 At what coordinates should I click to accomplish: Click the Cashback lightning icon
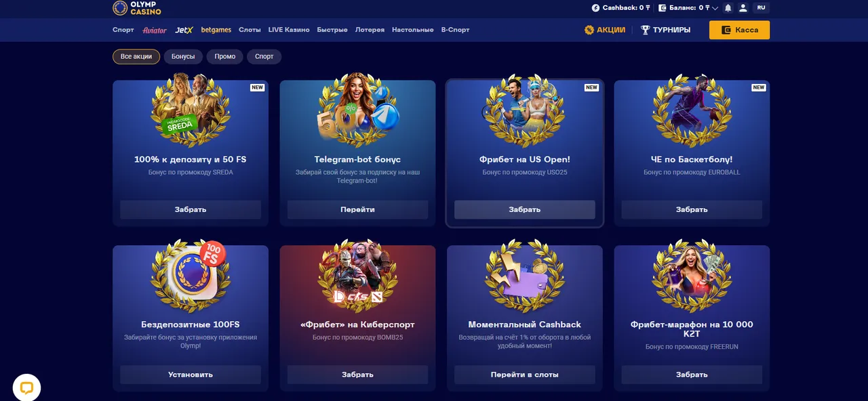click(595, 8)
